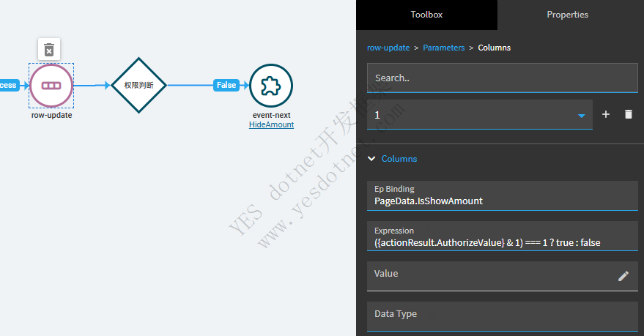Add a new column with the plus icon
This screenshot has width=644, height=336.
[605, 115]
